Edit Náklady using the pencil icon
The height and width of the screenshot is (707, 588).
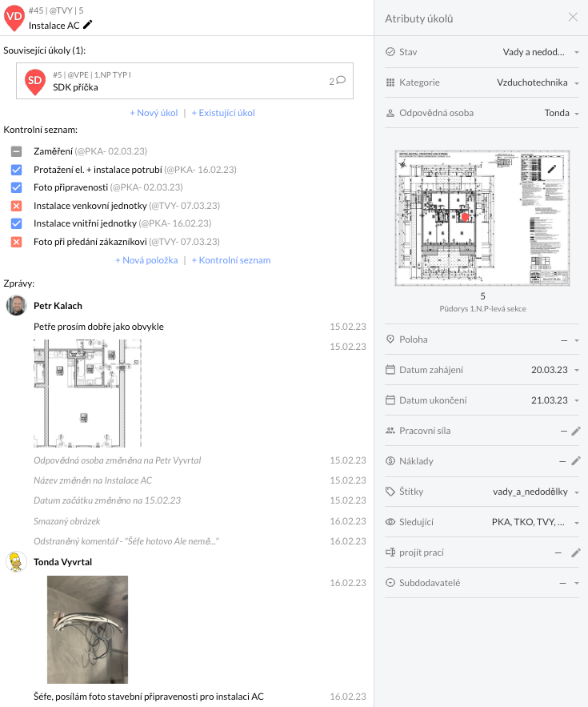(575, 461)
